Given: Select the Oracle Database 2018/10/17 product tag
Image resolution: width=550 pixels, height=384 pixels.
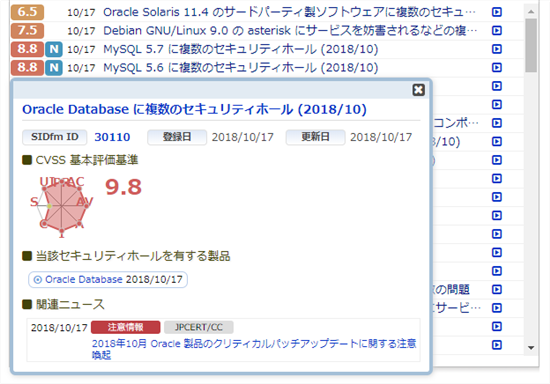Looking at the screenshot, I should (108, 279).
